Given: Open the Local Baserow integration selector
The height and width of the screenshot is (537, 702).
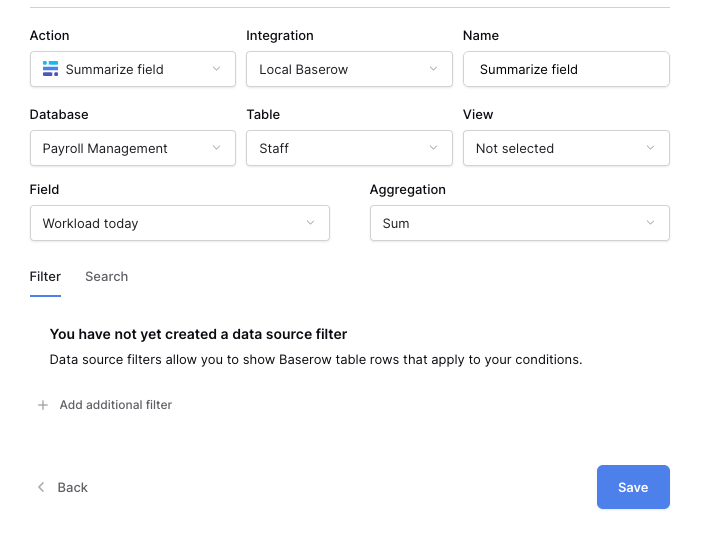Looking at the screenshot, I should [x=345, y=69].
